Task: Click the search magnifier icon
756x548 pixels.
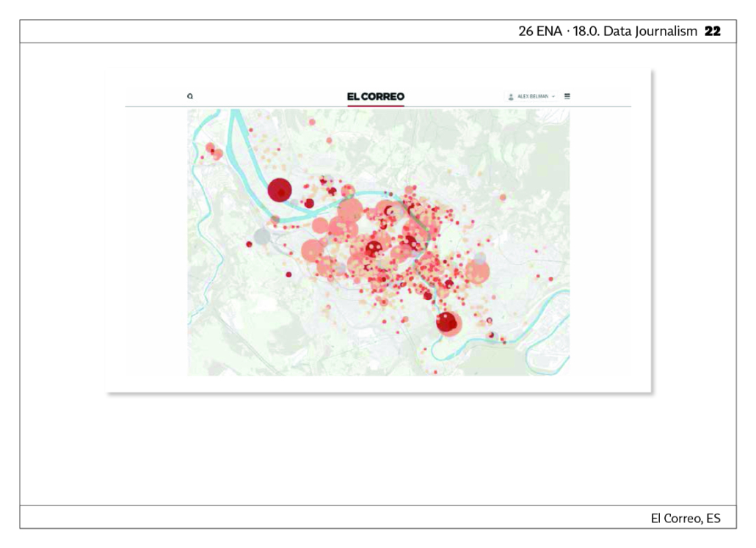Action: (x=190, y=96)
